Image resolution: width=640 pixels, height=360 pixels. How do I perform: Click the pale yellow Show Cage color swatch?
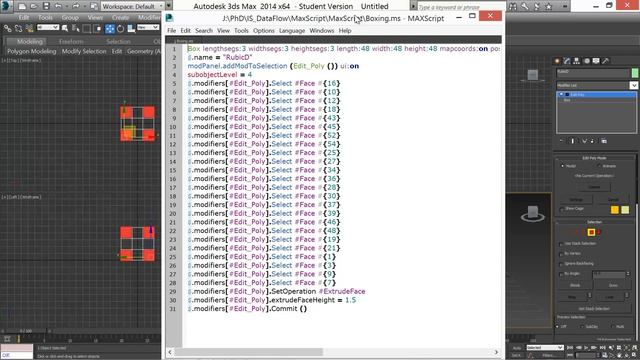[x=625, y=210]
